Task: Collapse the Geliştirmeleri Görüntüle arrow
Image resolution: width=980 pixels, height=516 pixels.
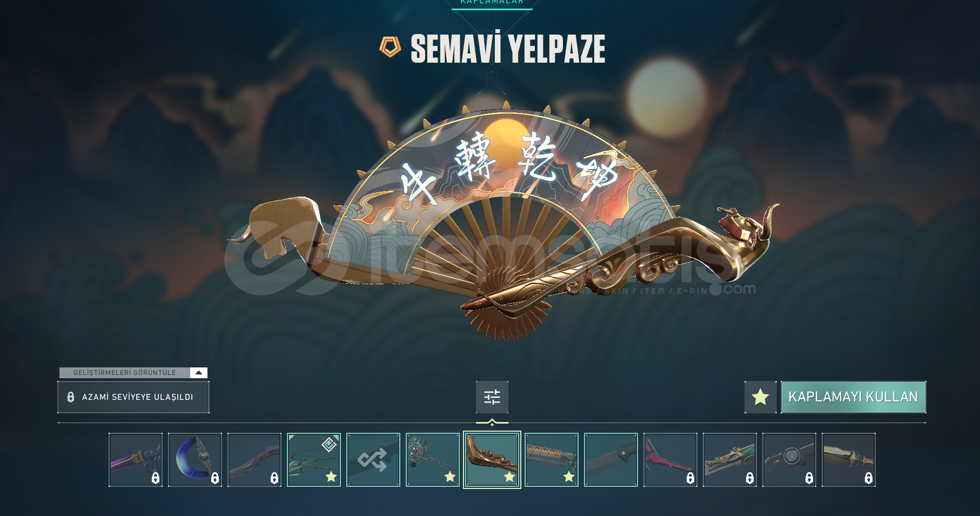Action: [198, 373]
